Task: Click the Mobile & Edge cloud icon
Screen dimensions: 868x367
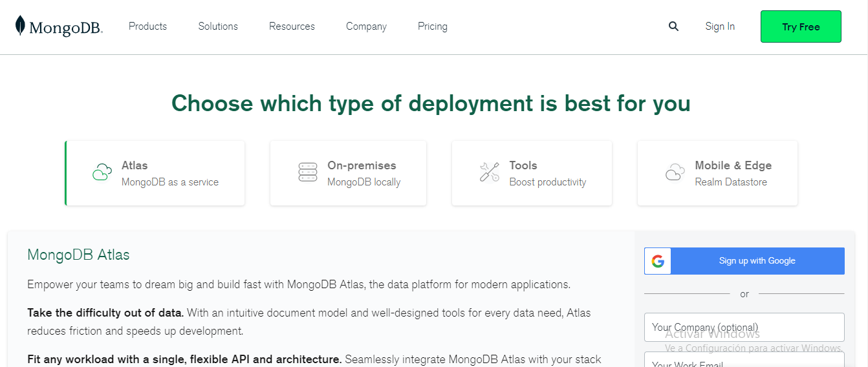Action: (675, 173)
